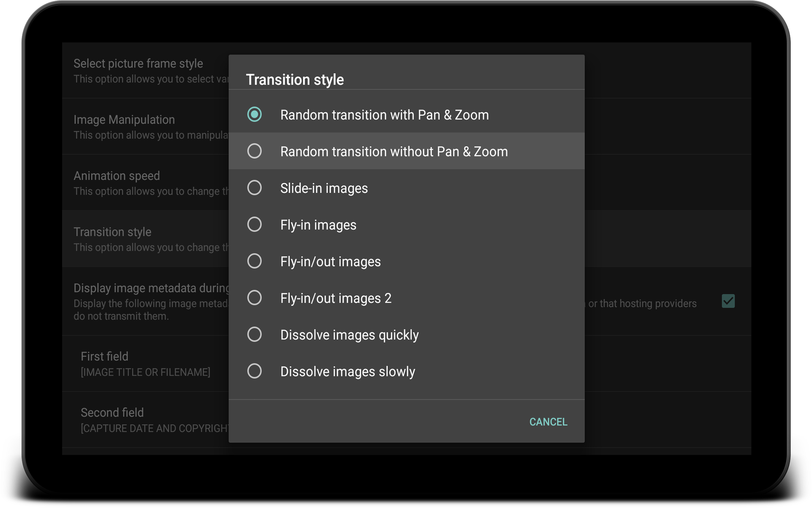Select the Slide-in images radio button
Image resolution: width=812 pixels, height=508 pixels.
pyautogui.click(x=254, y=188)
